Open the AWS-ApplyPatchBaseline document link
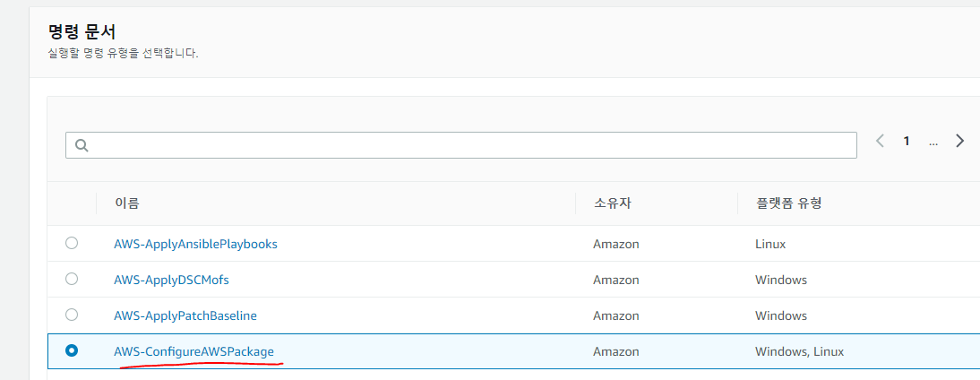 (x=185, y=315)
